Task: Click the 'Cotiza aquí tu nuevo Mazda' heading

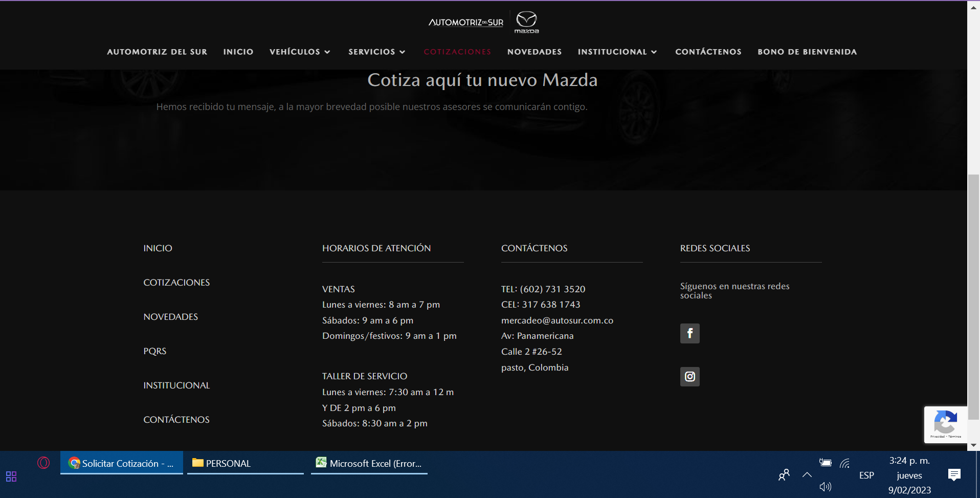Action: click(482, 80)
